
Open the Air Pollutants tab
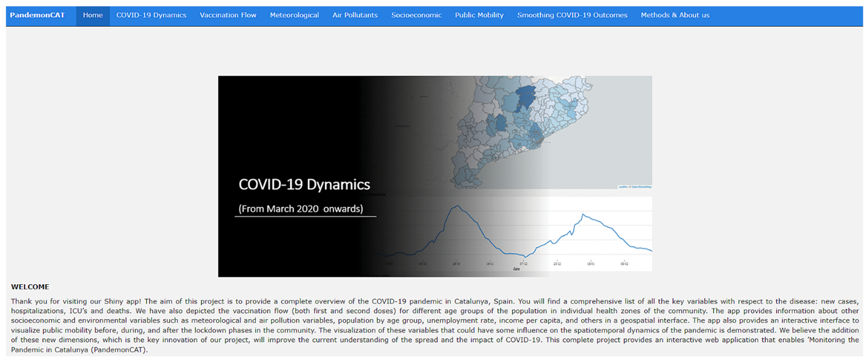tap(355, 15)
